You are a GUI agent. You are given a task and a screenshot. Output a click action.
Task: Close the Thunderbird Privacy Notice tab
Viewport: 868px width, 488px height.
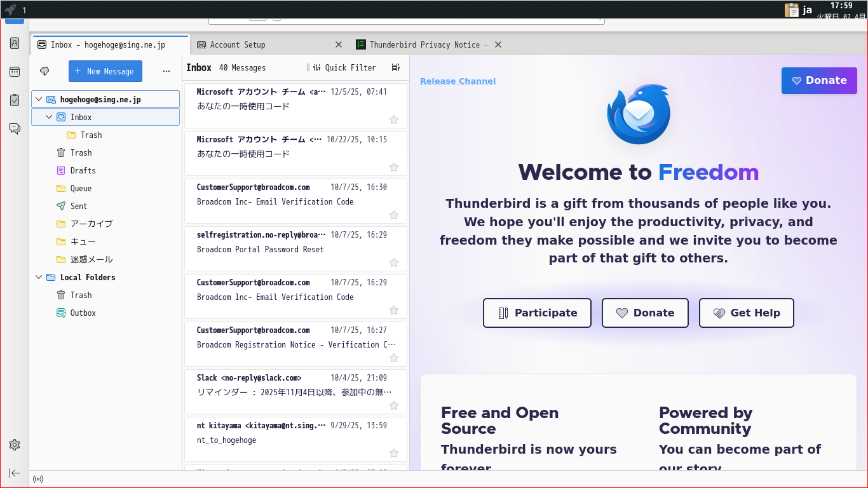[498, 44]
